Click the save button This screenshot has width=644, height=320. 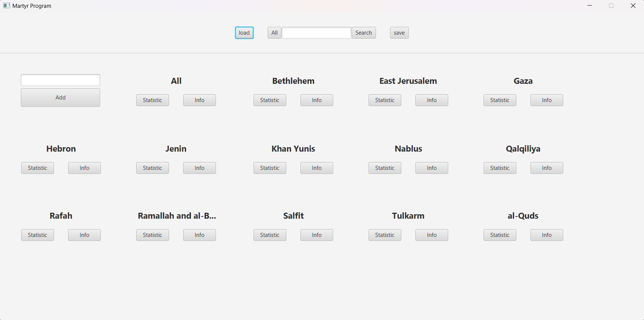(x=399, y=33)
